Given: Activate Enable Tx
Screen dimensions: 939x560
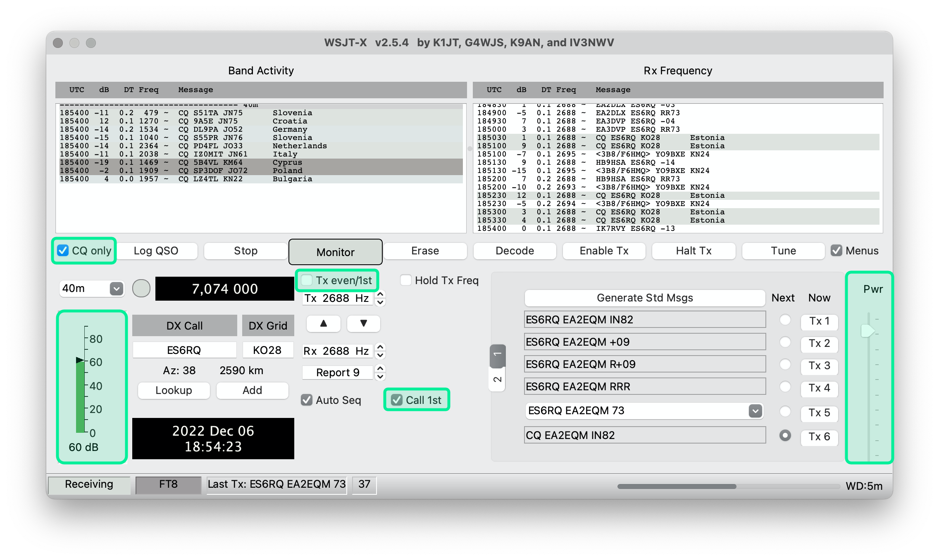Looking at the screenshot, I should (604, 251).
